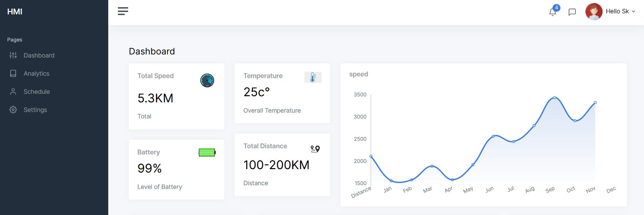Viewport: 644px width, 215px height.
Task: Open the chat messages icon
Action: pos(572,12)
